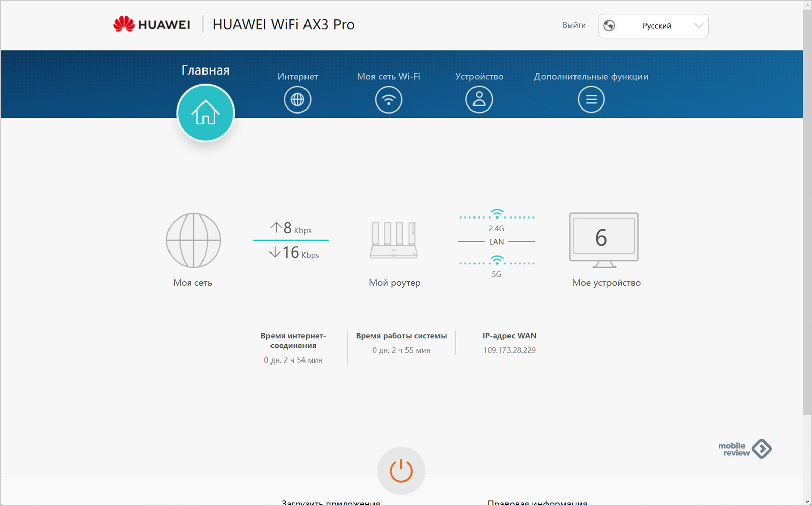Expand the Русский language dropdown
Screen dimensions: 812x506
pyautogui.click(x=653, y=26)
